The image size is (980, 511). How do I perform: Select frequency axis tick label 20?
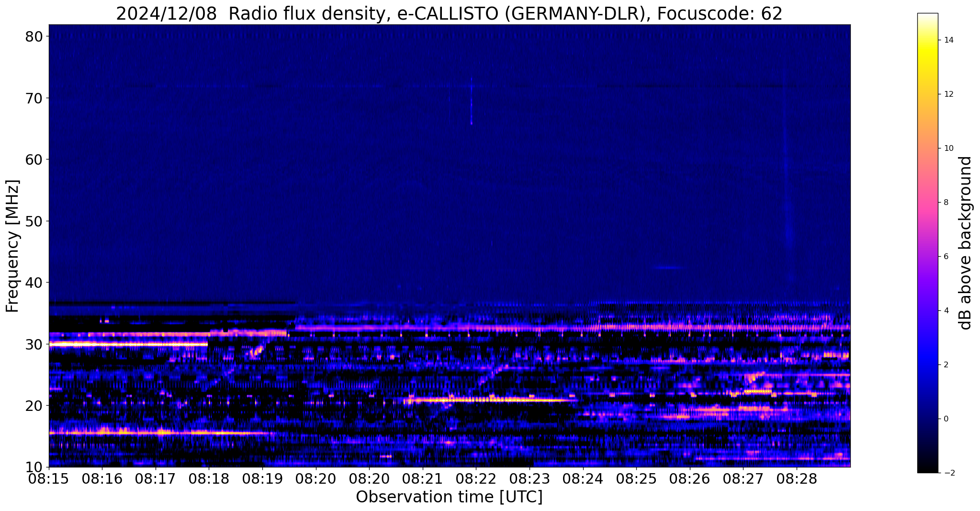pos(34,406)
